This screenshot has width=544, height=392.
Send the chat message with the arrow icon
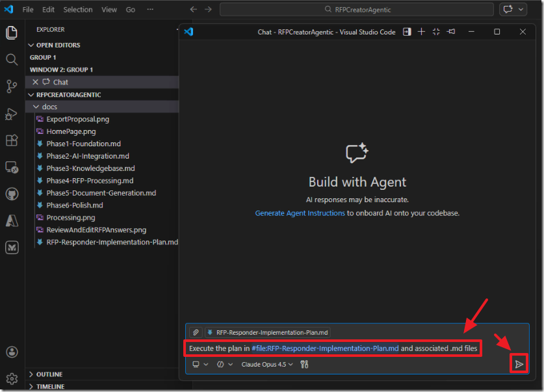pyautogui.click(x=519, y=364)
